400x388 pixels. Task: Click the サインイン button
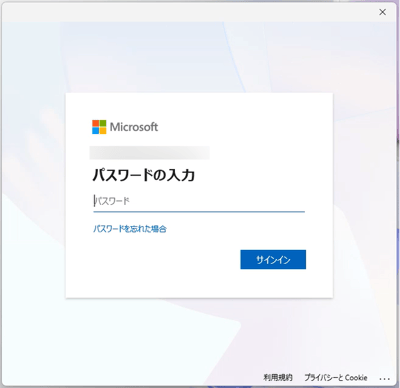coord(273,259)
